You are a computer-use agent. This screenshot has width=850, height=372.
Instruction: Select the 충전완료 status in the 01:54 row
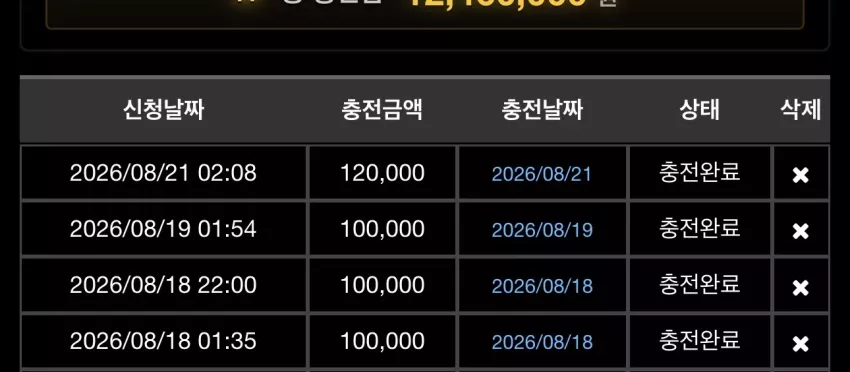click(699, 229)
